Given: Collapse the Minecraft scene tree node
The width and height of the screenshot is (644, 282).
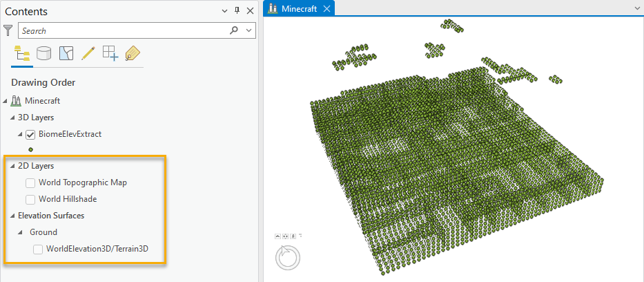Looking at the screenshot, I should click(6, 101).
